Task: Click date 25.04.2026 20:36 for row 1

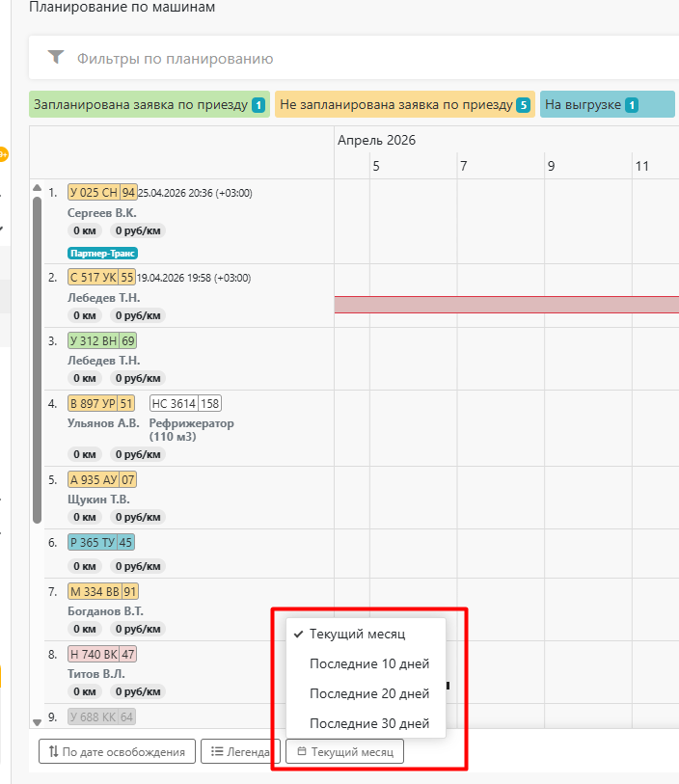Action: point(195,193)
